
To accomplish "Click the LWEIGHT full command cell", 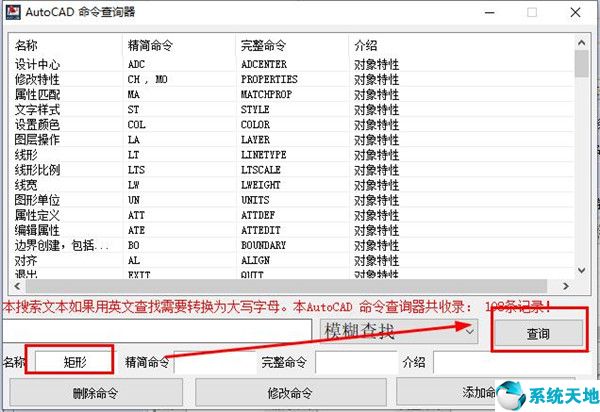I will click(261, 185).
